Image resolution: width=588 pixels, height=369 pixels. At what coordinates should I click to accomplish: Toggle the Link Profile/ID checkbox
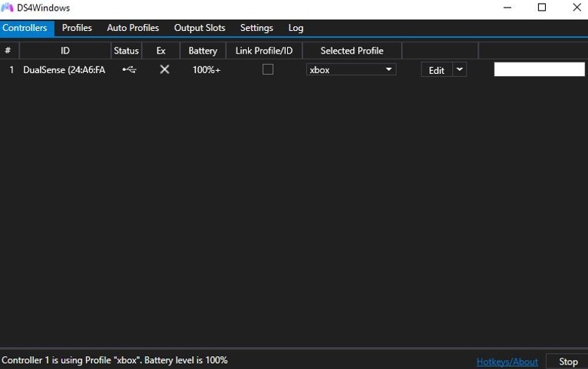point(268,69)
